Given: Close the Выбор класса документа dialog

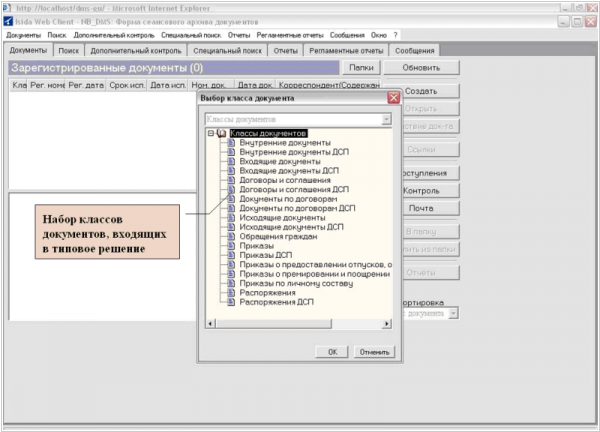Looking at the screenshot, I should point(393,98).
